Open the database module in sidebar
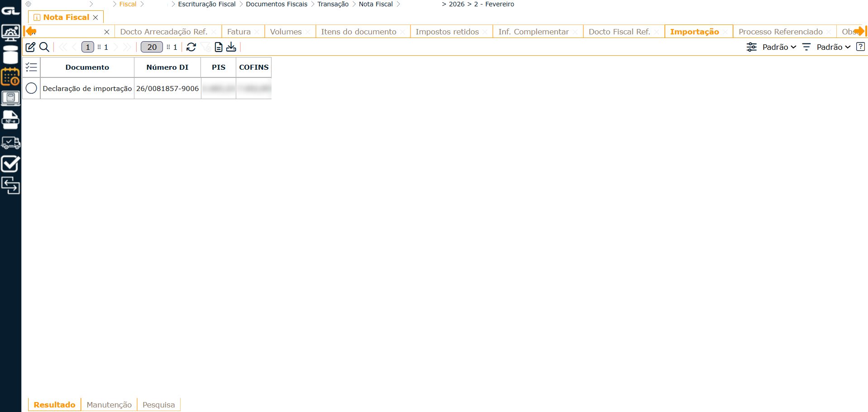Screen dimensions: 868x412 click(x=10, y=56)
